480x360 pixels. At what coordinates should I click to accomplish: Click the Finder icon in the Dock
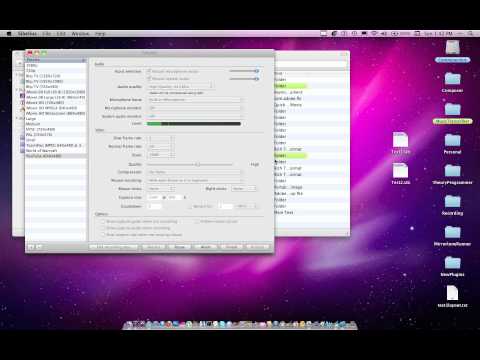click(129, 324)
